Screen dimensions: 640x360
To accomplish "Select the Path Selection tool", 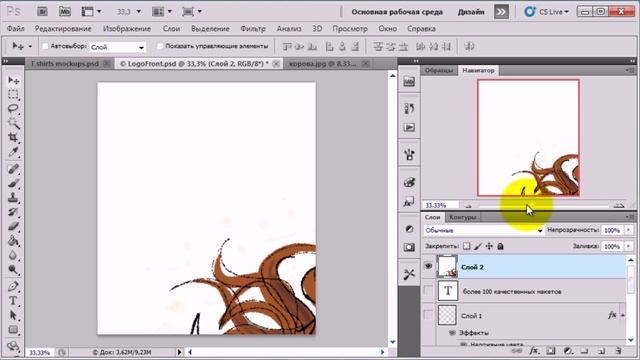I will point(13,315).
